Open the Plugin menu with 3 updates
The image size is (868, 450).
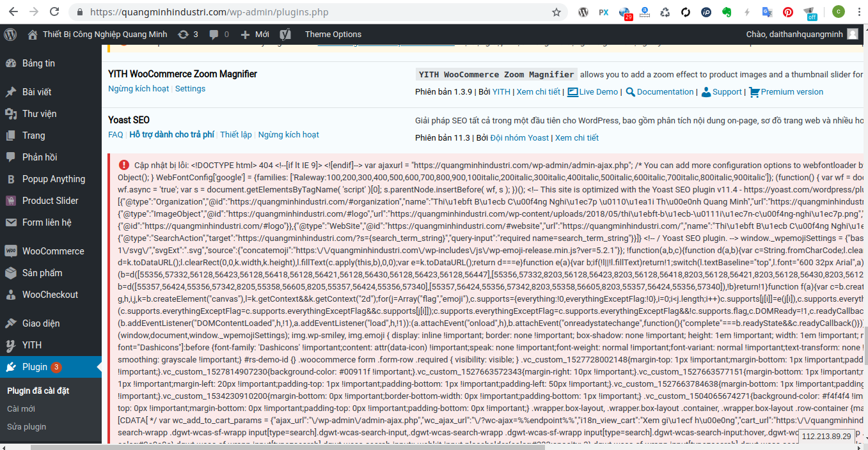pyautogui.click(x=51, y=367)
